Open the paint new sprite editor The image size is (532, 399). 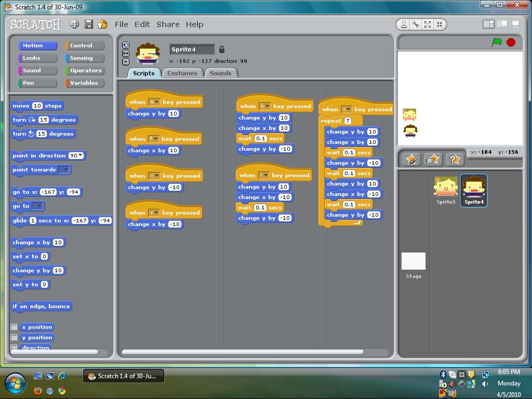[x=410, y=159]
